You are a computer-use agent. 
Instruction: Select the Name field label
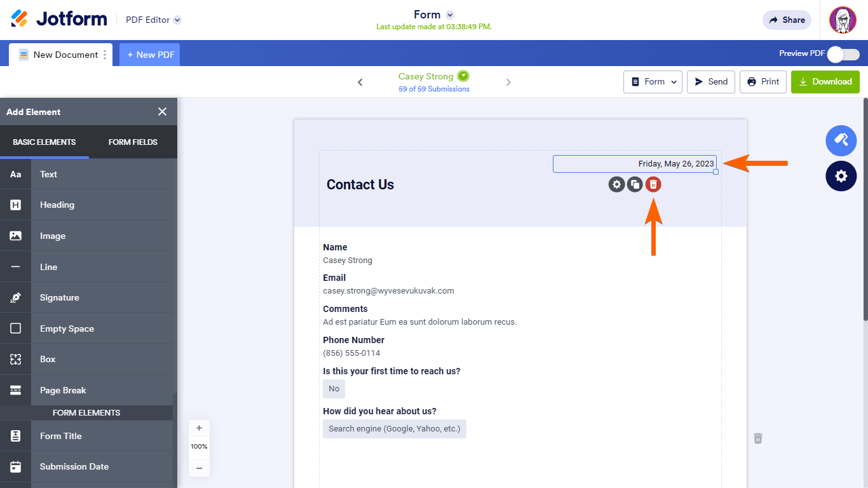click(335, 247)
